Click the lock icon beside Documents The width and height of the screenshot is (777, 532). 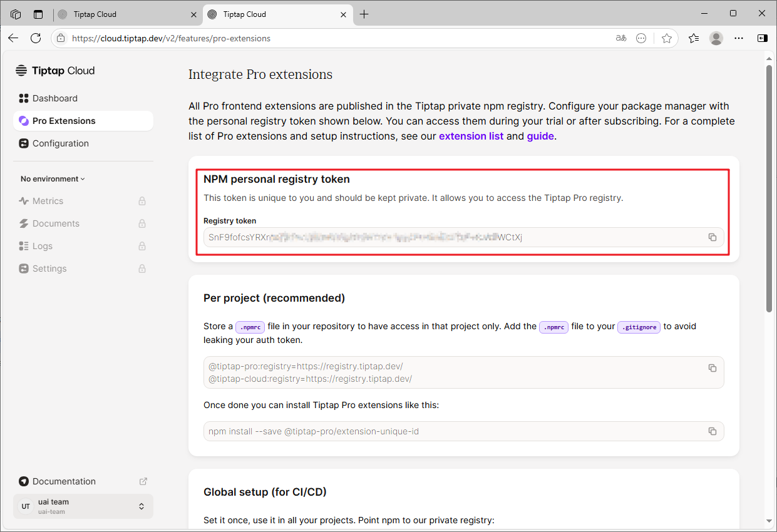(x=142, y=223)
